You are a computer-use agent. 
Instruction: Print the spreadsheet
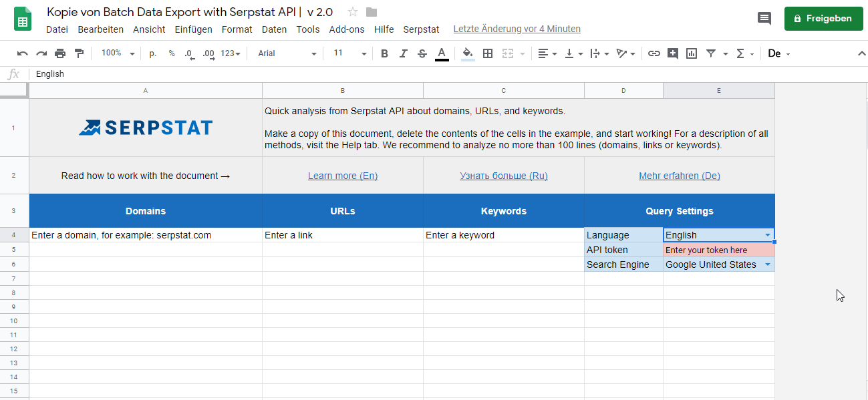point(60,53)
